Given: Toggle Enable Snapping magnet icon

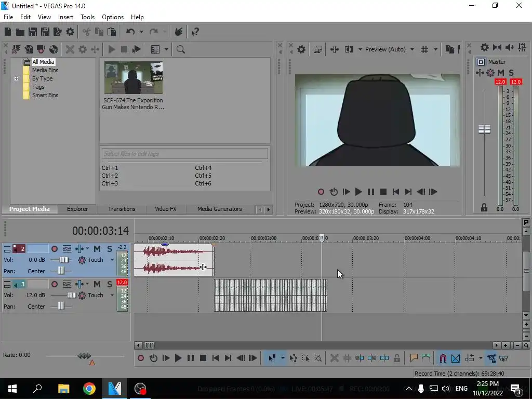Looking at the screenshot, I should pos(443,358).
